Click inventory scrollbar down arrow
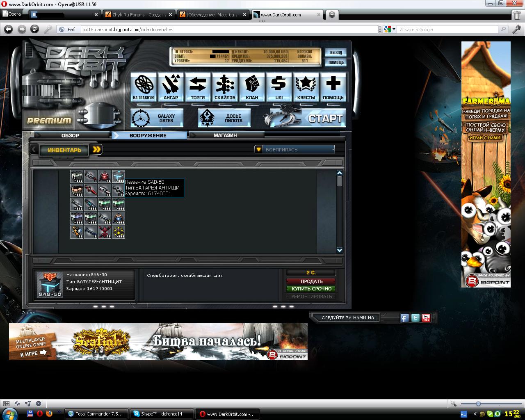The image size is (525, 420). pyautogui.click(x=339, y=250)
